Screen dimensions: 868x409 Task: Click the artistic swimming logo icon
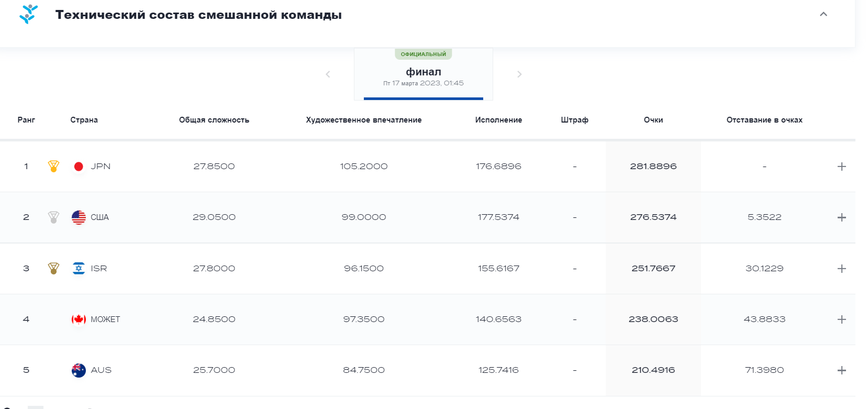pos(28,14)
